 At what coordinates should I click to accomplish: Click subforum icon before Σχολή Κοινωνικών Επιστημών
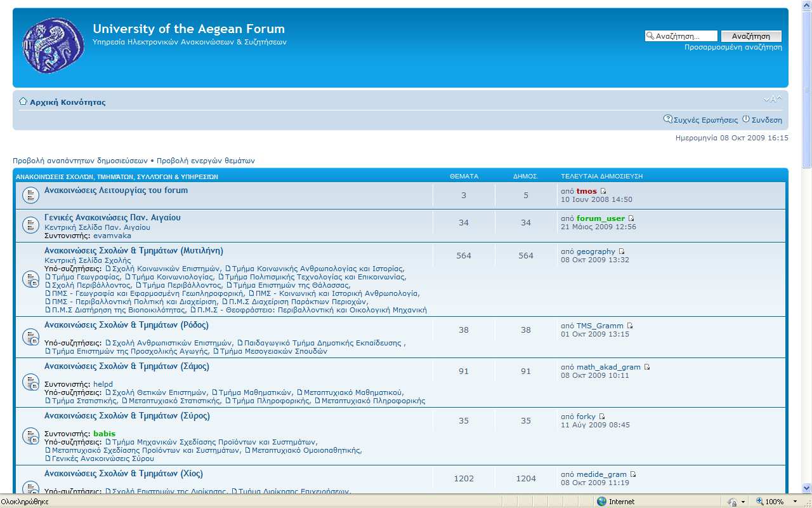pos(108,269)
